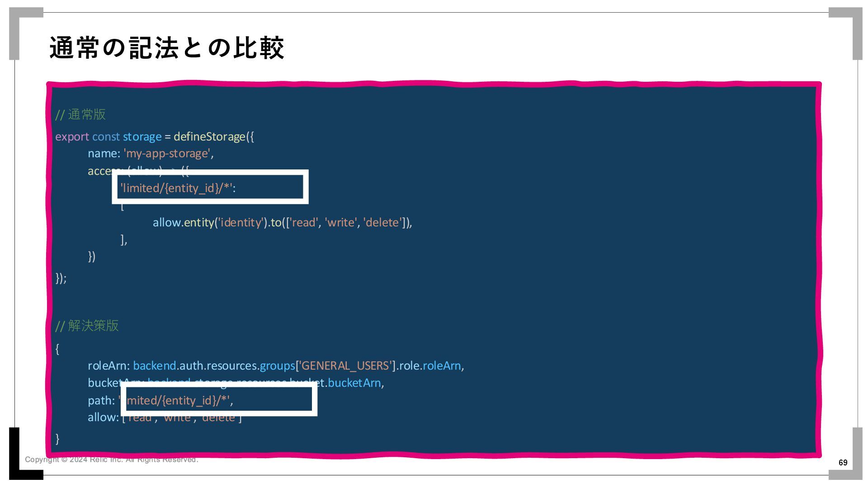Click the 'export' keyword in code

72,136
